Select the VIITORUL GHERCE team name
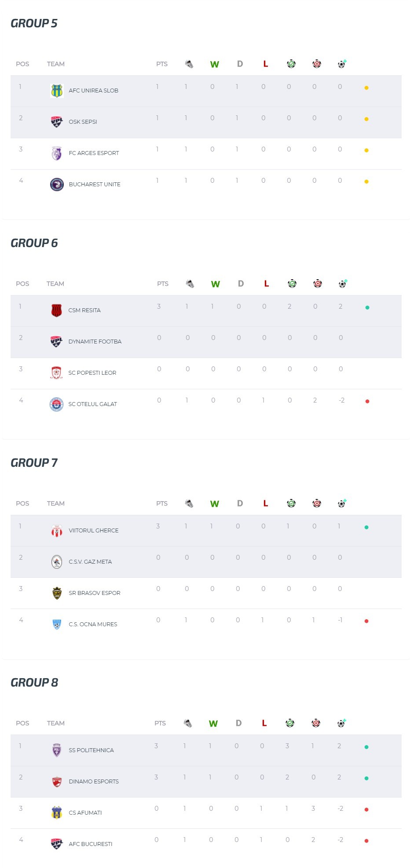Viewport: 410px width, 868px height. click(x=94, y=531)
